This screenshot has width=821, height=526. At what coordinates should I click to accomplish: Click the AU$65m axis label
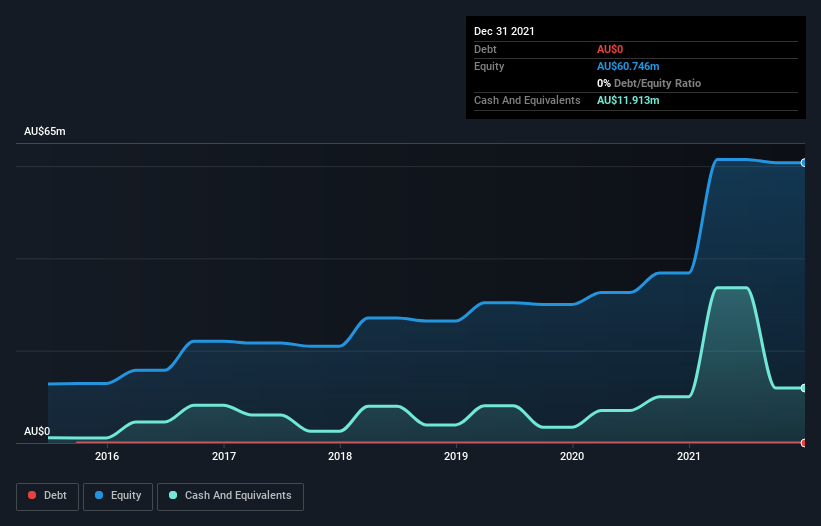pyautogui.click(x=45, y=131)
